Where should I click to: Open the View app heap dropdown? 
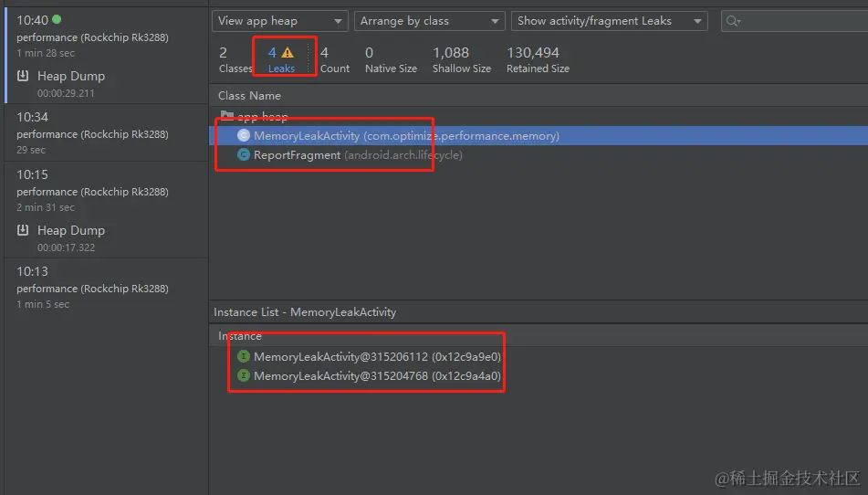coord(279,21)
